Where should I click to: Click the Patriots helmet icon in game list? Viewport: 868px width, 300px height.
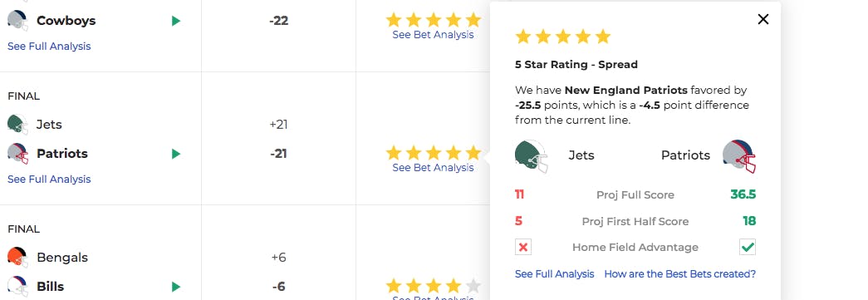click(17, 153)
